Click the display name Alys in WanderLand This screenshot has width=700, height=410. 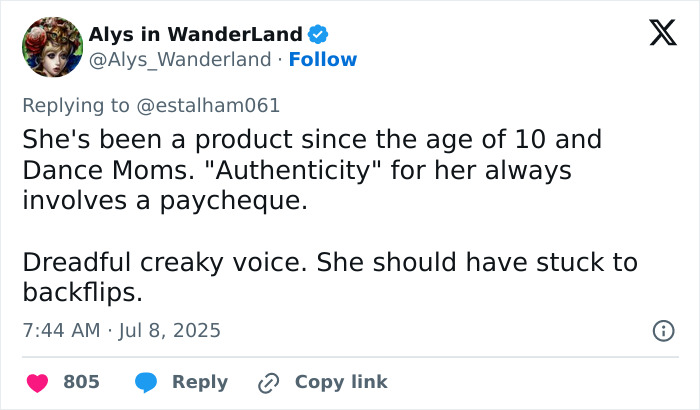(x=195, y=34)
